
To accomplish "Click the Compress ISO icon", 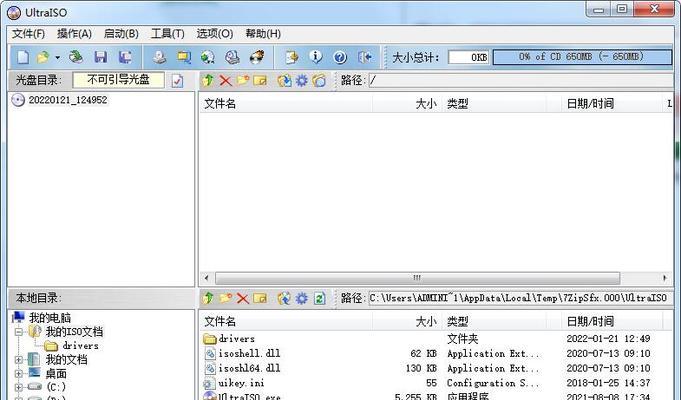I will click(x=208, y=57).
